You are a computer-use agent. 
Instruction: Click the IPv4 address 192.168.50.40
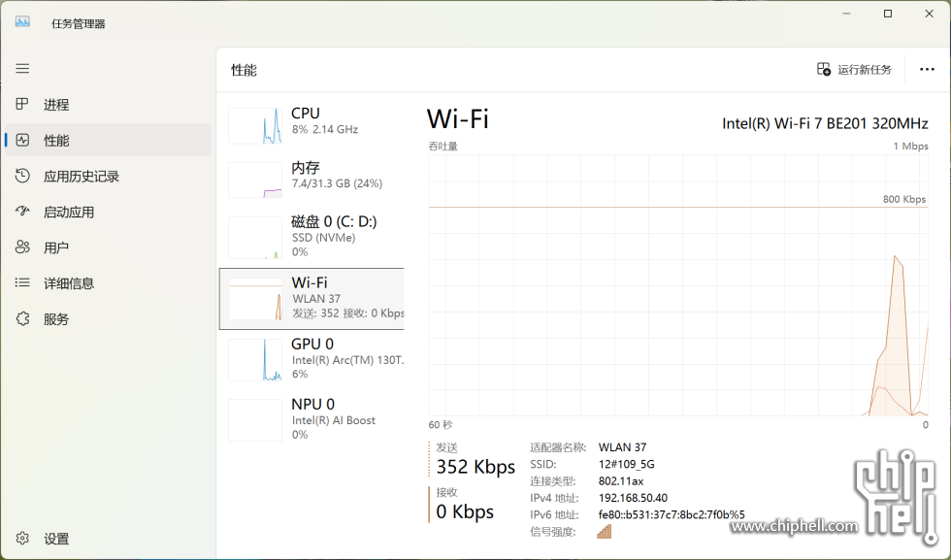pos(633,498)
